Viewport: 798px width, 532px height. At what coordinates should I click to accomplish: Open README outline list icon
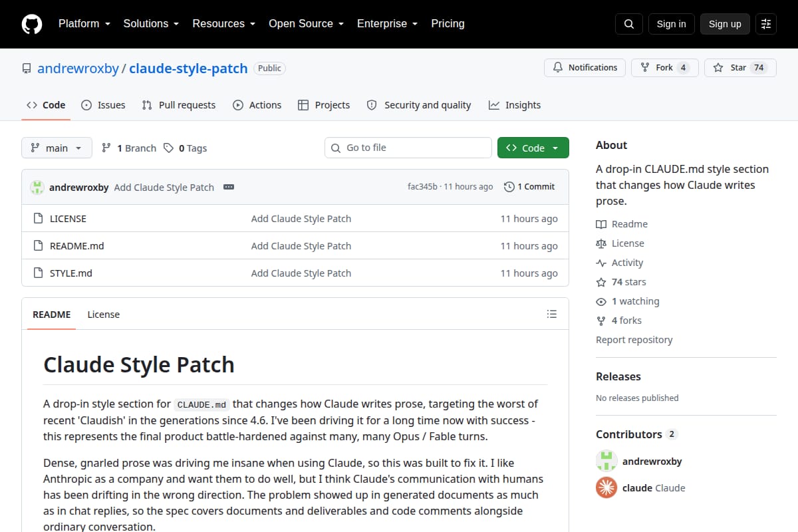(x=551, y=314)
